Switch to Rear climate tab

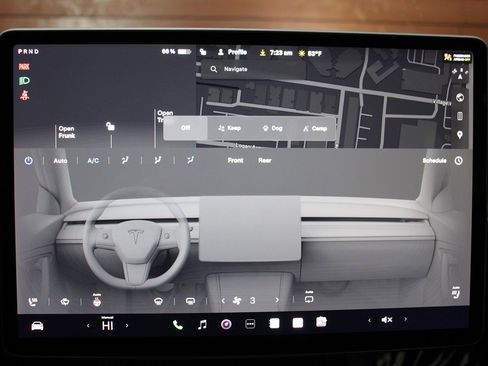click(265, 160)
